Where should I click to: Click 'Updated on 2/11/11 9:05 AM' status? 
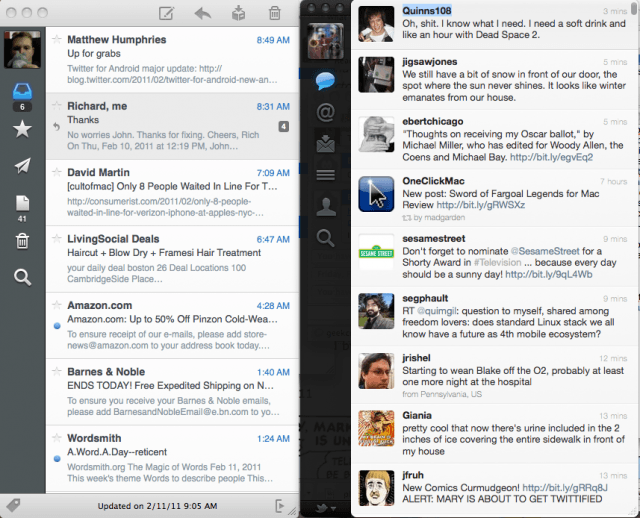click(157, 506)
